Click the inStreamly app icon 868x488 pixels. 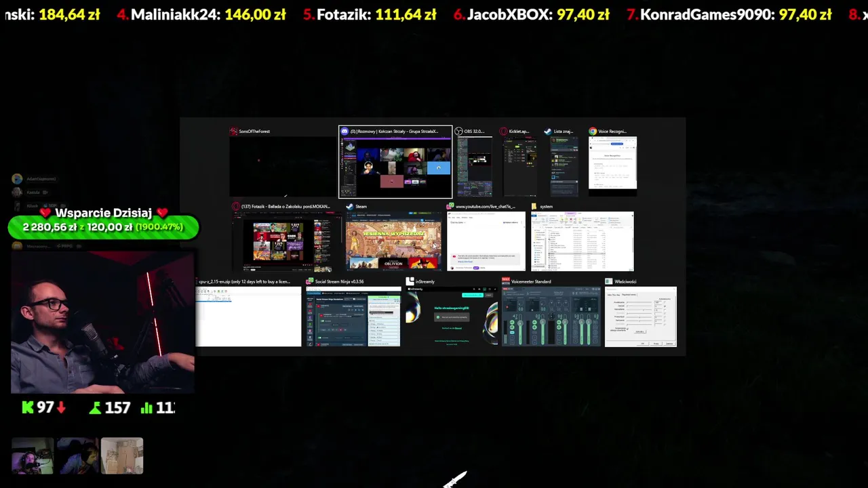point(410,281)
